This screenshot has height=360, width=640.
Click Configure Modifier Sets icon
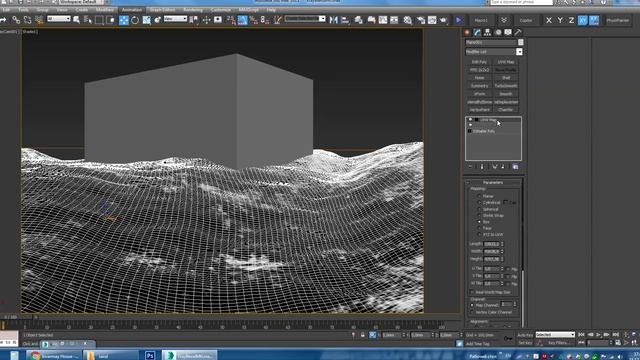tap(516, 167)
